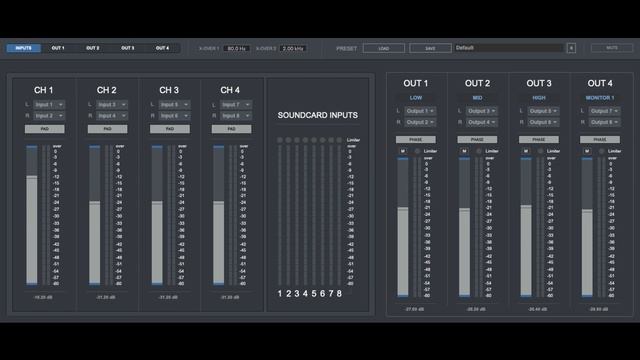Switch to the OUT 3 tab
The height and width of the screenshot is (360, 640).
coord(127,48)
